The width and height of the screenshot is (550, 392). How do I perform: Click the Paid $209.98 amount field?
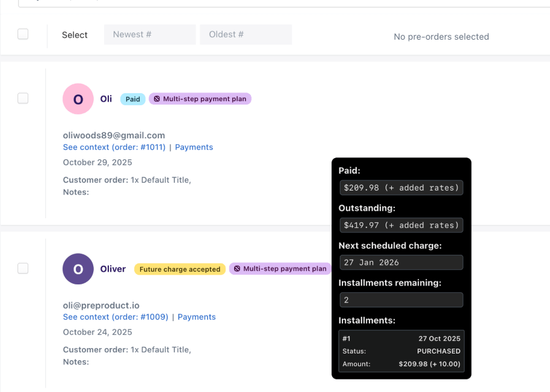pos(401,188)
